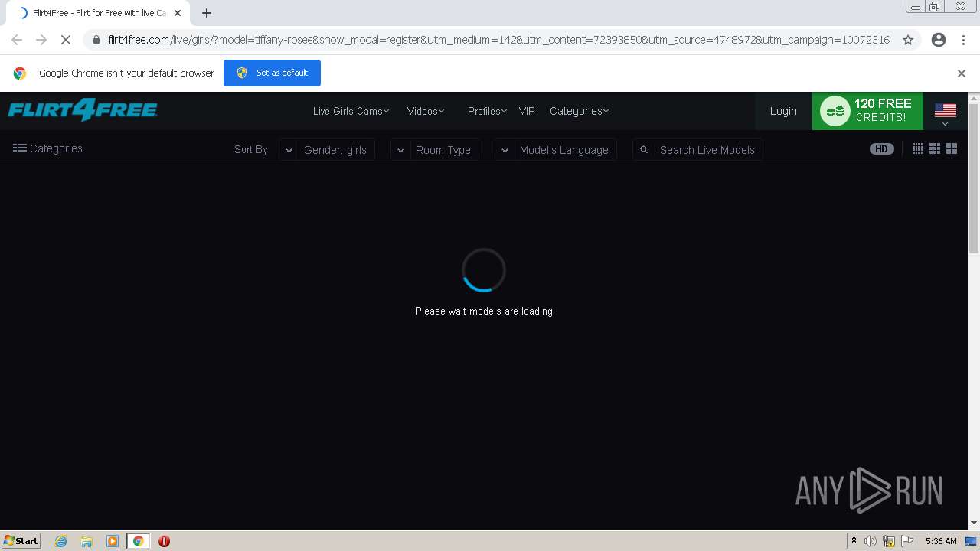
Task: Open the Room Type dropdown
Action: pyautogui.click(x=435, y=150)
